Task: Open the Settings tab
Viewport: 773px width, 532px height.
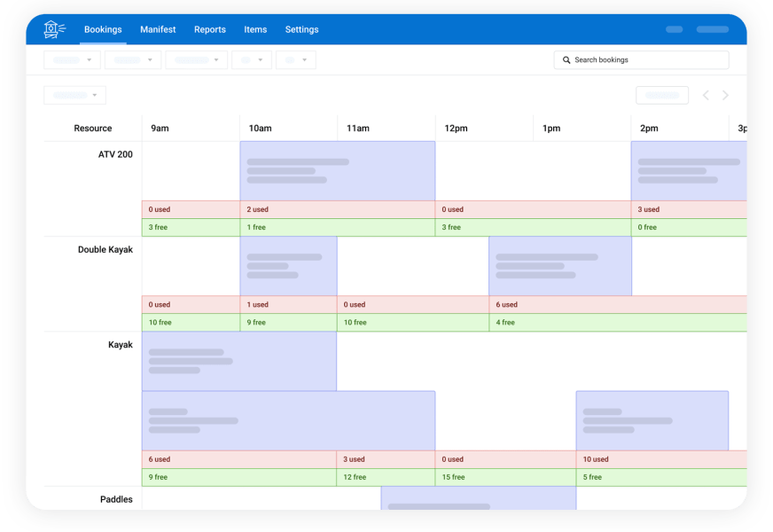Action: [x=301, y=29]
